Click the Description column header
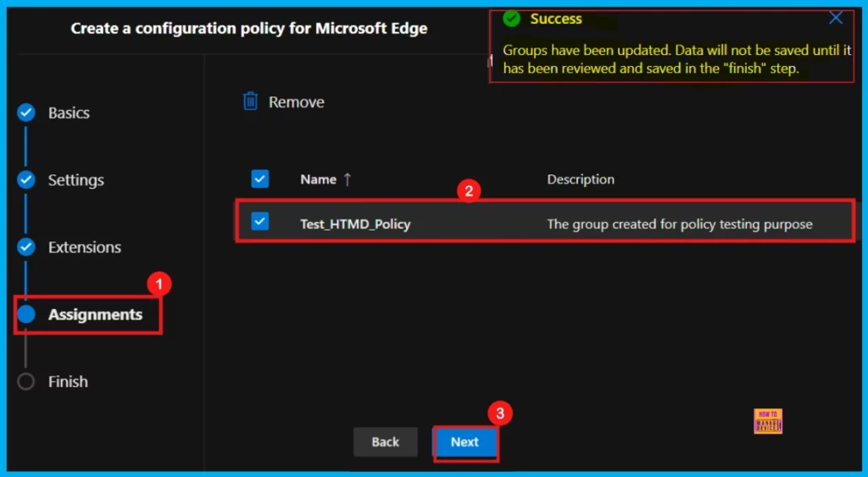The width and height of the screenshot is (868, 477). pyautogui.click(x=581, y=180)
